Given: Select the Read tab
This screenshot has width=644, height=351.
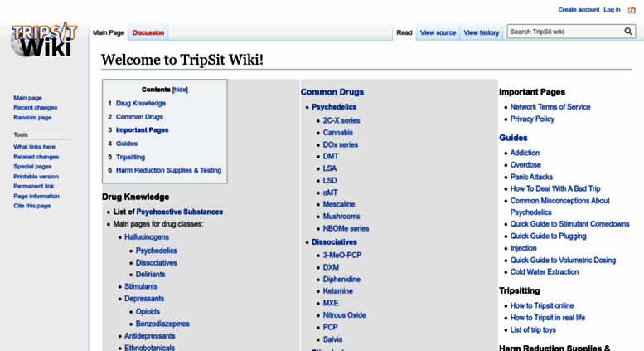Looking at the screenshot, I should point(404,32).
